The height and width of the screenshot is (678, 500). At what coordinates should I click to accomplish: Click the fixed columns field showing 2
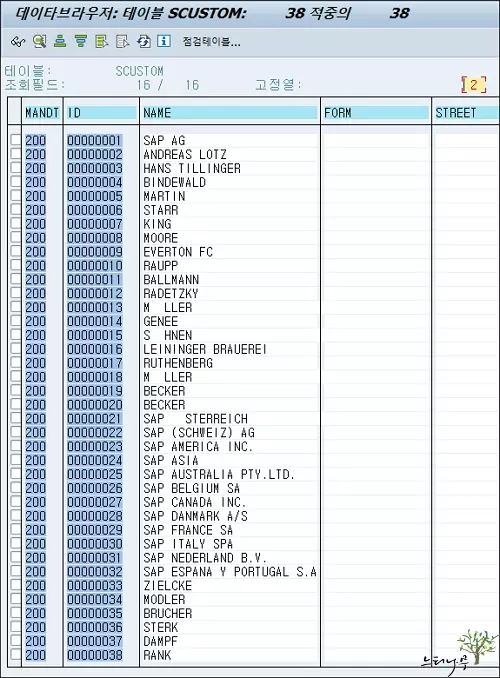coord(474,84)
